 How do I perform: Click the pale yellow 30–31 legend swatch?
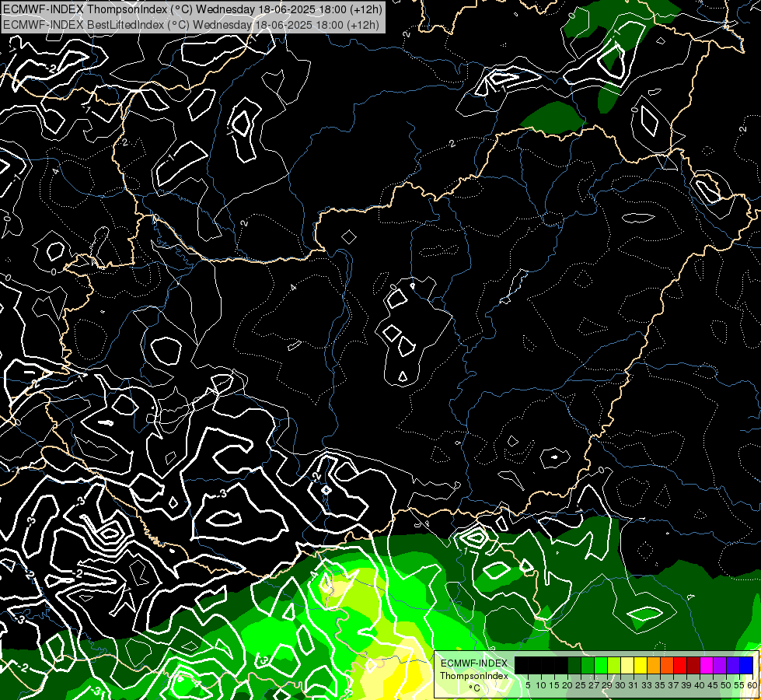(627, 665)
